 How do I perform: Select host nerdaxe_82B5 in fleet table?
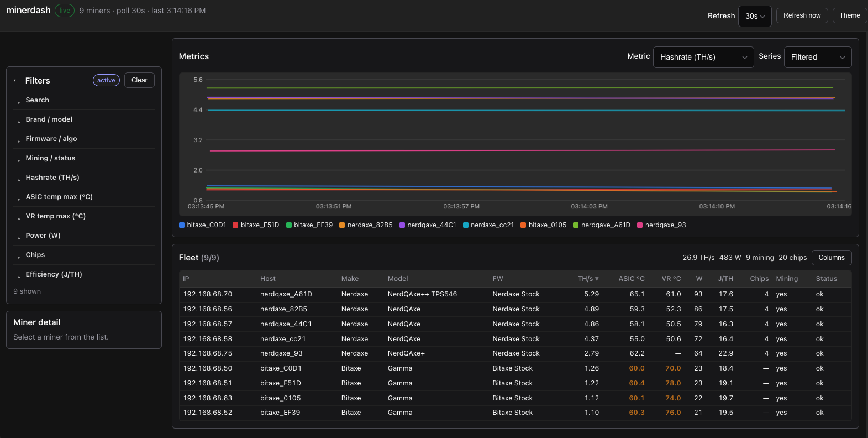pos(283,309)
